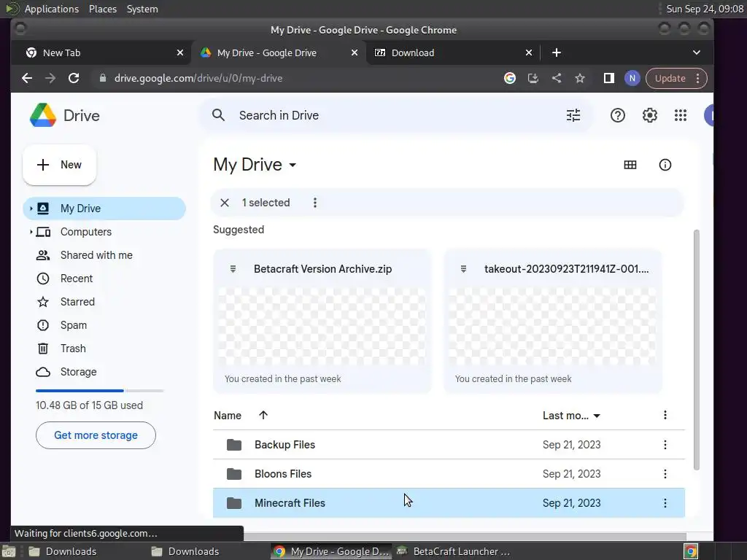Viewport: 747px width, 560px height.
Task: Open Chrome menu three dots
Action: coord(697,78)
